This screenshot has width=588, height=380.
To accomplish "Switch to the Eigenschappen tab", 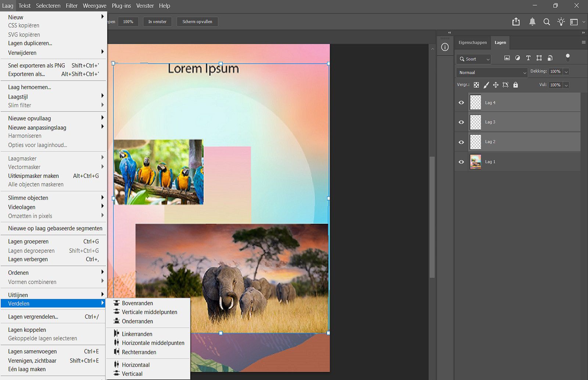I will (x=473, y=42).
